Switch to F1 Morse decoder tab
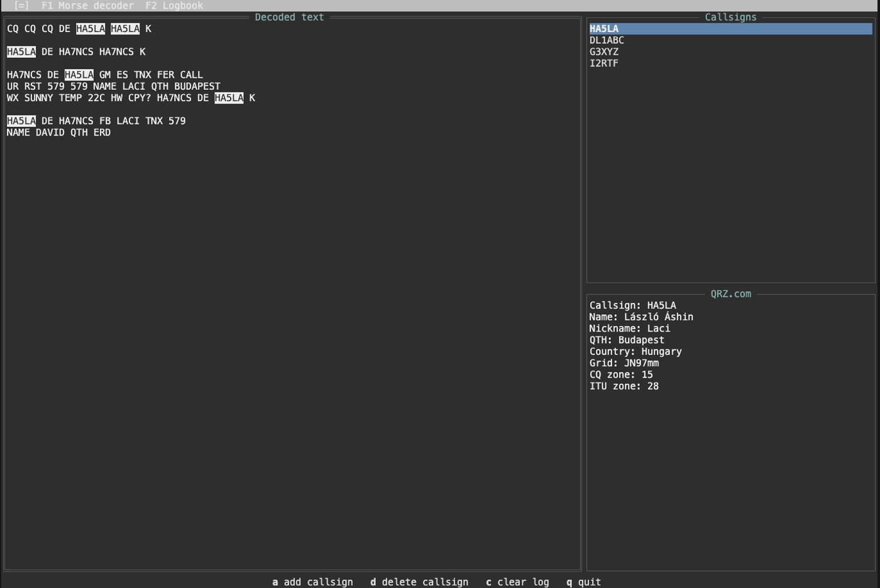The width and height of the screenshot is (880, 588). [87, 6]
